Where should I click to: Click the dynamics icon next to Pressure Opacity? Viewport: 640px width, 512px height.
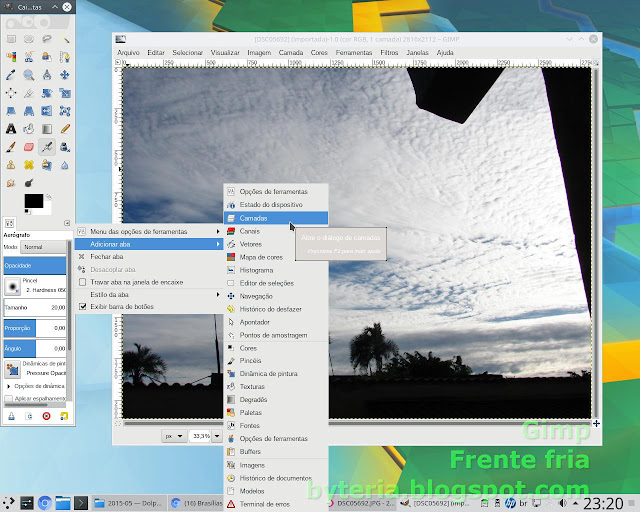[13, 370]
